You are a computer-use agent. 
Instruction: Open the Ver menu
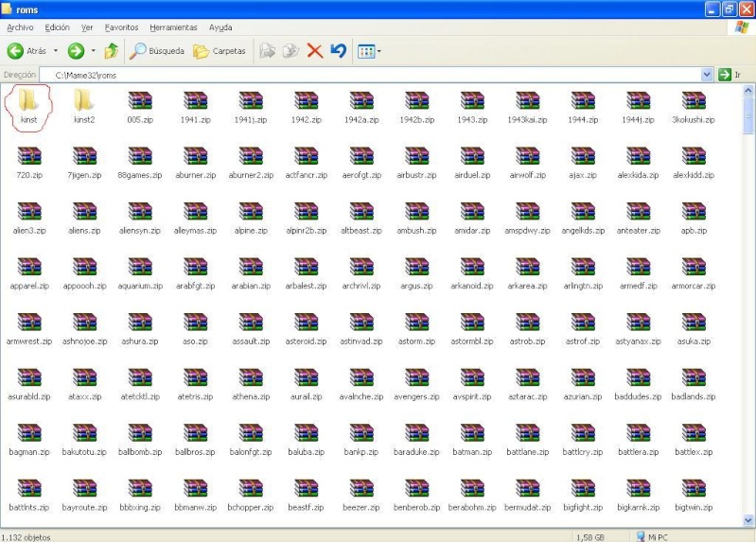pyautogui.click(x=87, y=27)
